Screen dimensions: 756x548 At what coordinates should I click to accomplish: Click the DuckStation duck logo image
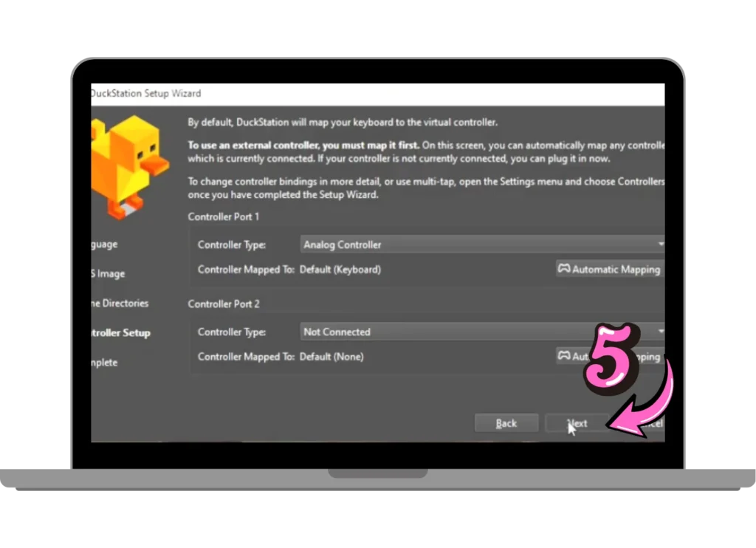pyautogui.click(x=130, y=166)
